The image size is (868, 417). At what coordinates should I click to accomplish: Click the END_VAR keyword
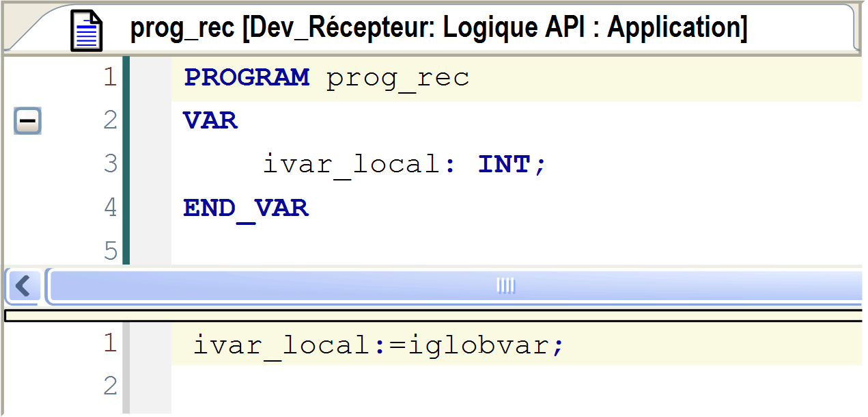tap(246, 208)
